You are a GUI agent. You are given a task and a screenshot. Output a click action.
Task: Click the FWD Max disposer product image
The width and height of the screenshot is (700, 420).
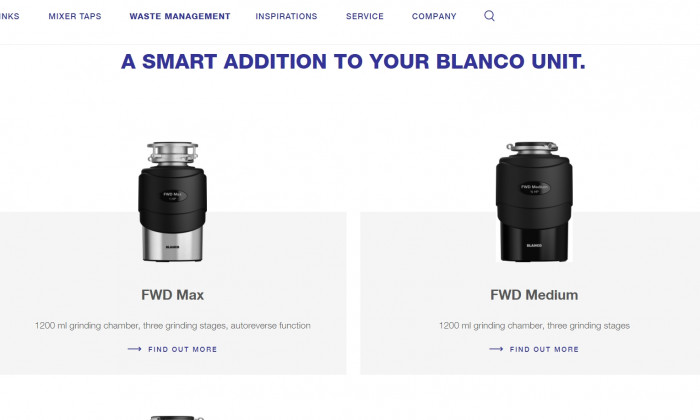pos(172,201)
